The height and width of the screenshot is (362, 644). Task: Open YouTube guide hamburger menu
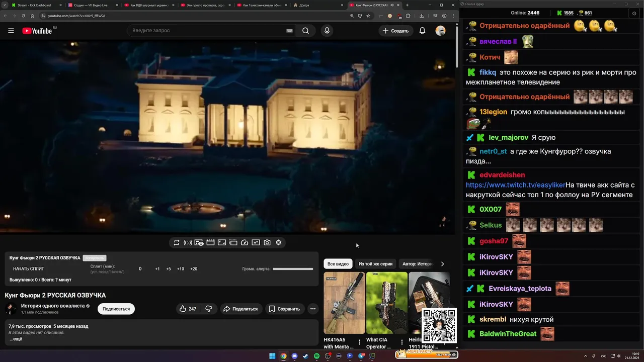click(11, 31)
